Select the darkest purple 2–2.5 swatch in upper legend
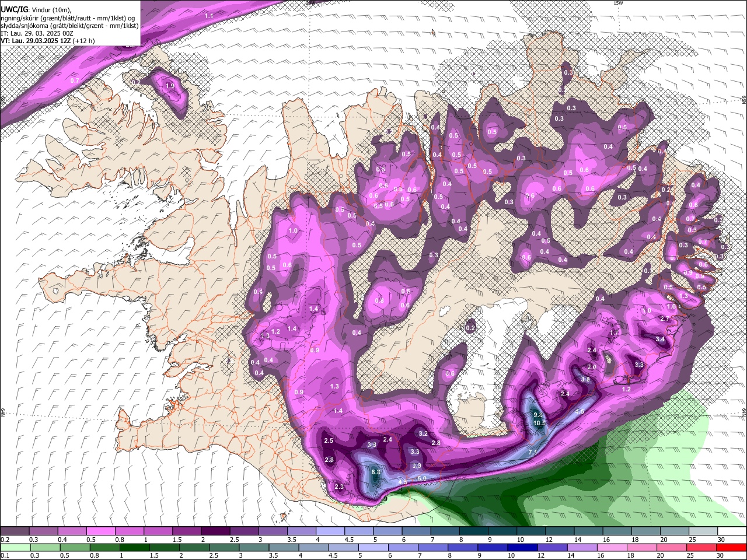 215,531
